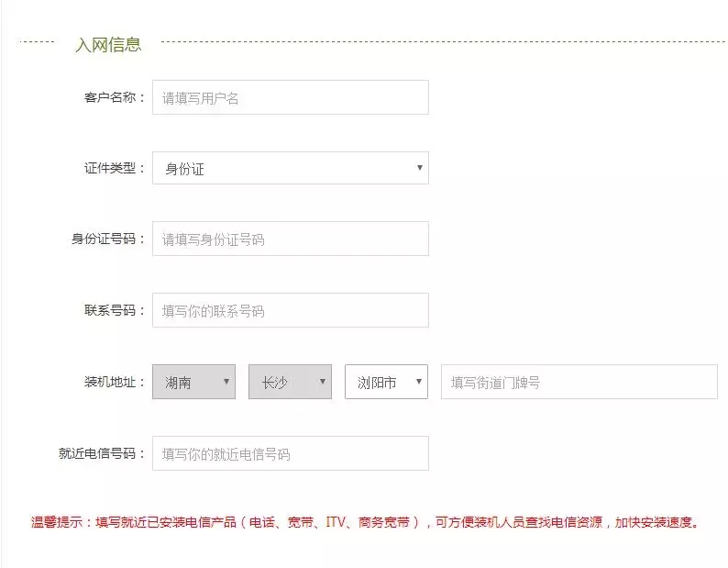The height and width of the screenshot is (568, 728).
Task: Open the 浏阳市 district dropdown
Action: click(x=386, y=382)
